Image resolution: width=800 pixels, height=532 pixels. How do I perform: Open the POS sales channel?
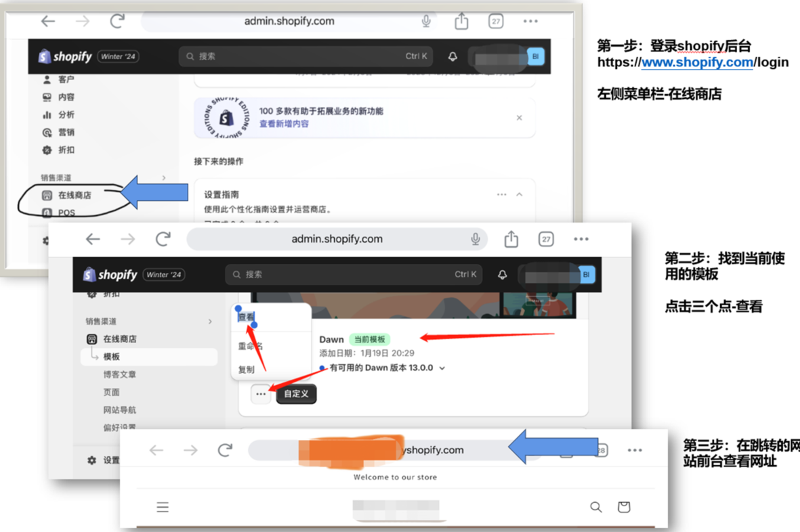coord(66,213)
